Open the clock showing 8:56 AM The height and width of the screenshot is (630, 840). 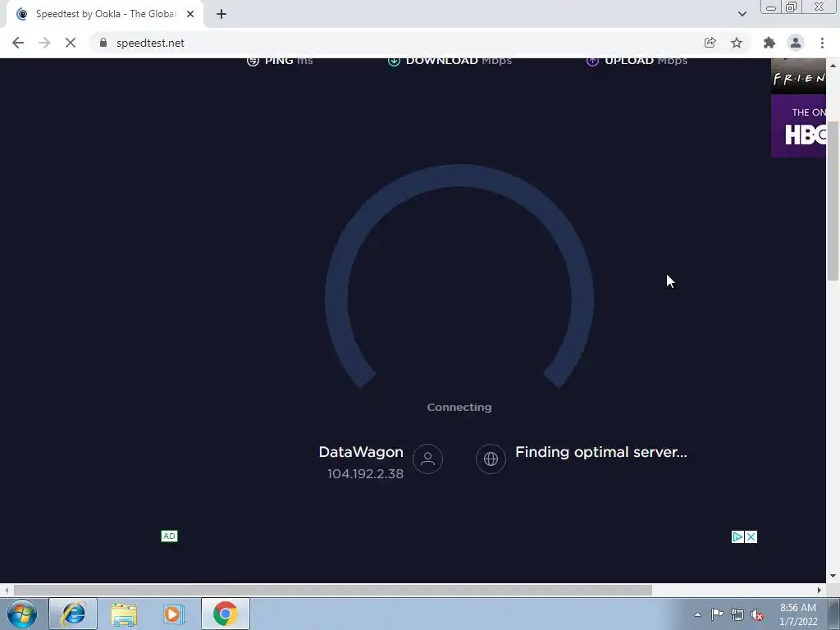coord(798,614)
